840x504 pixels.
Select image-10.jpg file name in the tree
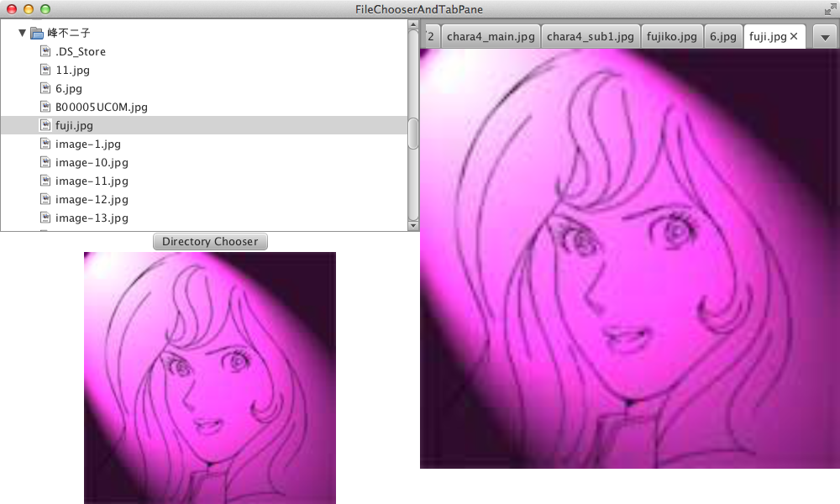pyautogui.click(x=92, y=162)
